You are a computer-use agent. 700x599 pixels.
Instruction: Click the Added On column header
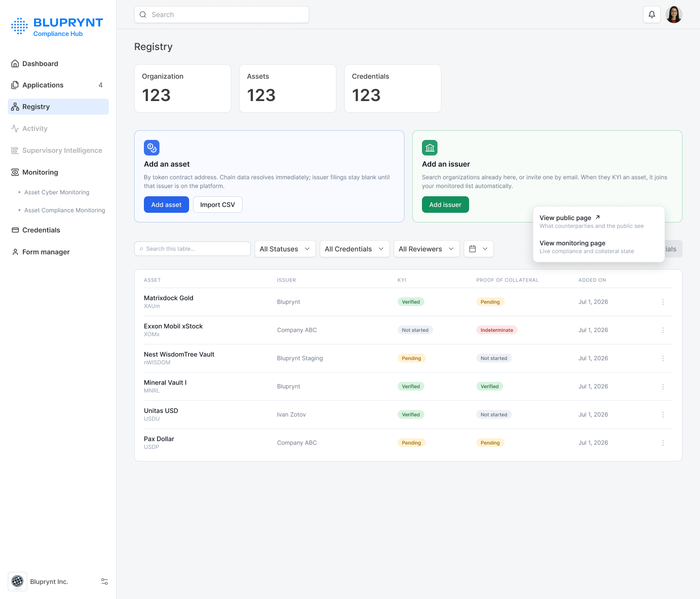click(592, 280)
